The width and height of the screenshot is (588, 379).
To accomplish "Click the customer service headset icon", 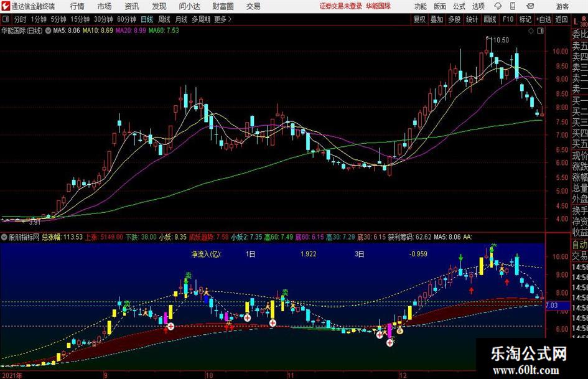I will 498,6.
